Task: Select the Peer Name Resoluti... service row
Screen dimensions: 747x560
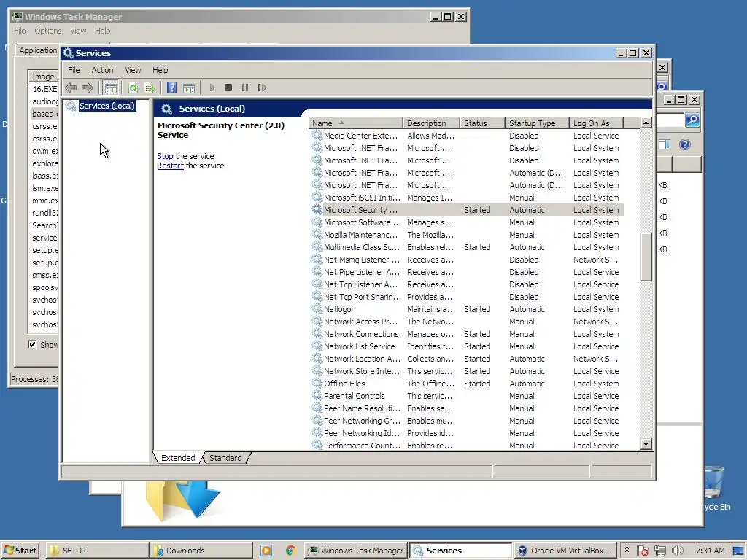Action: tap(466, 408)
